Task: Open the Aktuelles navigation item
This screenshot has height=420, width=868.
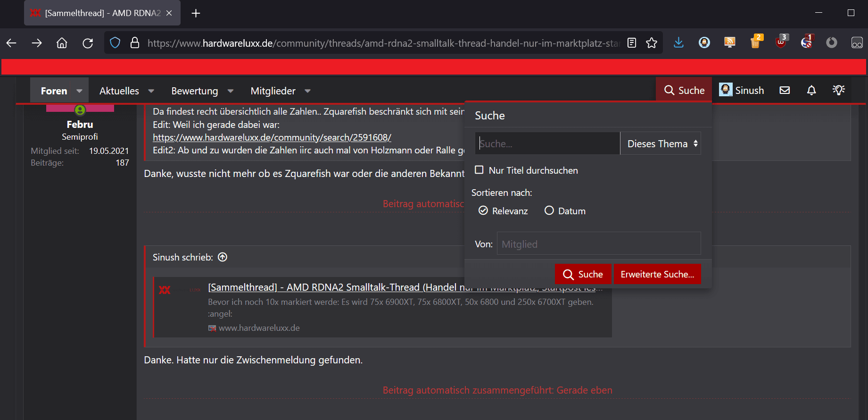Action: coord(119,91)
